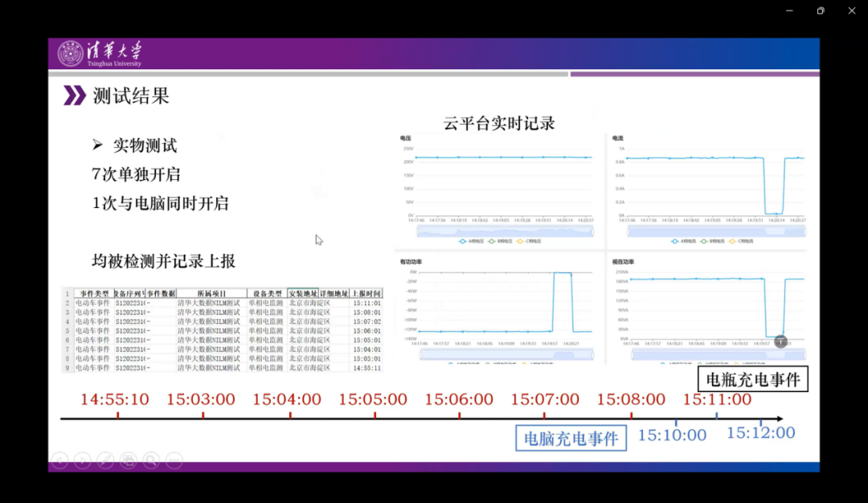Click the 15:03:00 timeline label
The height and width of the screenshot is (503, 868).
[x=201, y=399]
